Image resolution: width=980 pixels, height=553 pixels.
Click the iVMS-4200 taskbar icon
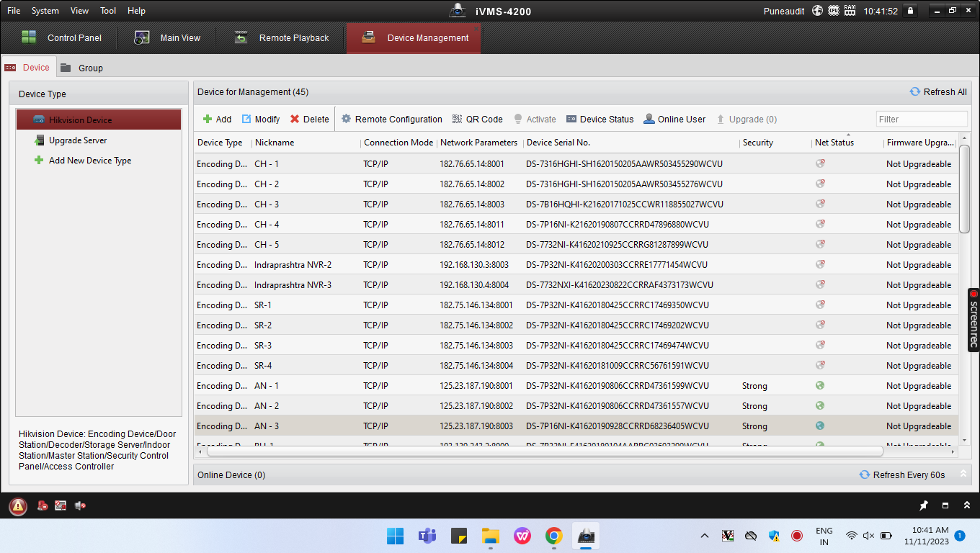click(x=586, y=536)
